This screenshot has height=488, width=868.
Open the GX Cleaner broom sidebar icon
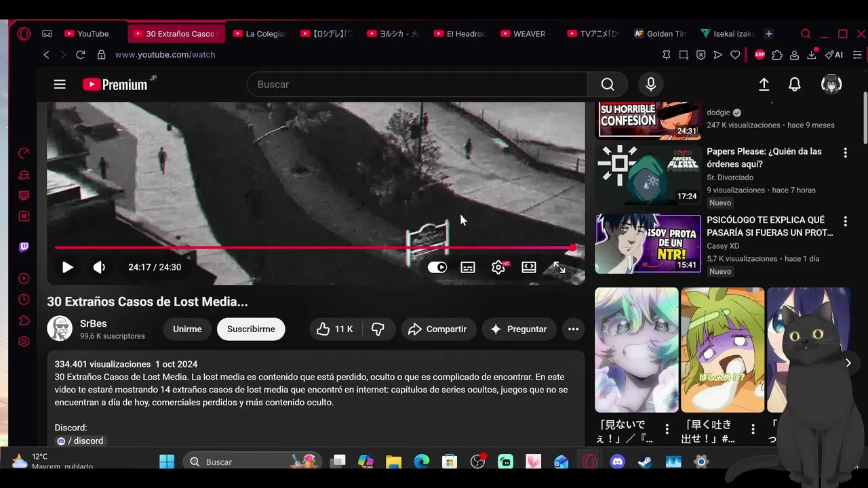(24, 175)
